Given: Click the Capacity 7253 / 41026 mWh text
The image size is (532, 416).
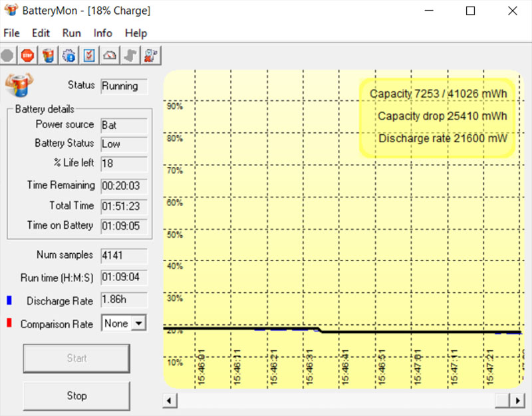Looking at the screenshot, I should 438,94.
